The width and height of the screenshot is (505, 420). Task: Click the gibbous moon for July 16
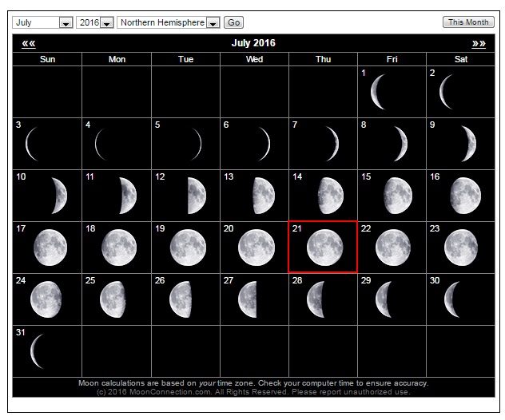coord(463,196)
